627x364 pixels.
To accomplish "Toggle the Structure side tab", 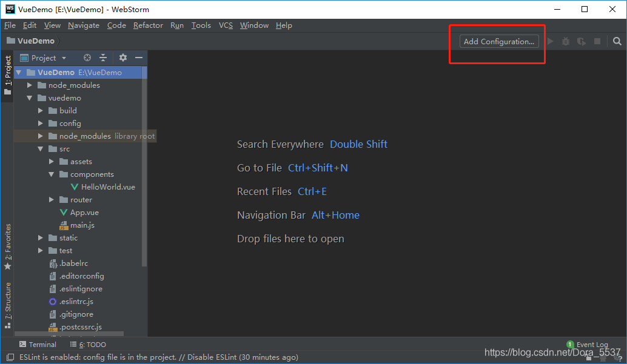I will pos(8,305).
